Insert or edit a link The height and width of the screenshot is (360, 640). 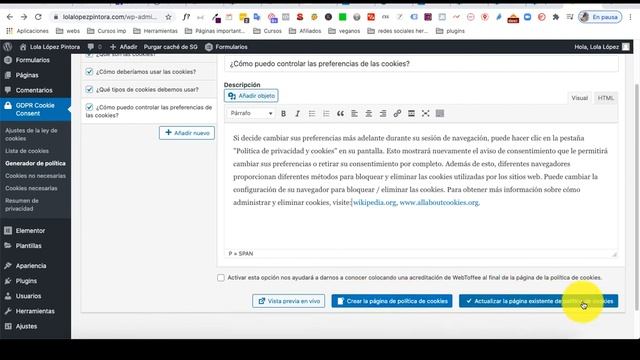pyautogui.click(x=397, y=113)
